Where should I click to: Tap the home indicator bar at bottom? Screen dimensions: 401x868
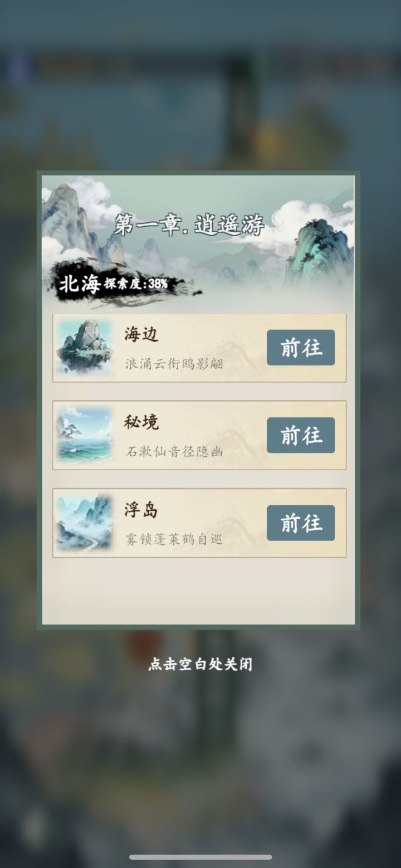(x=200, y=857)
